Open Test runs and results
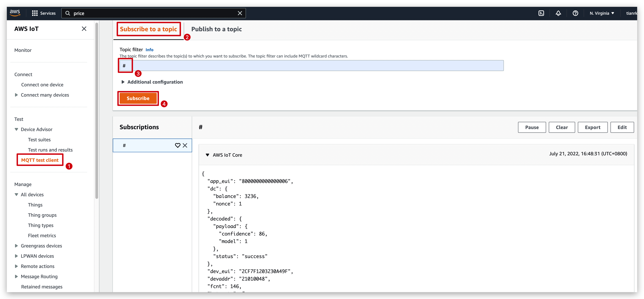644x299 pixels. click(x=50, y=150)
